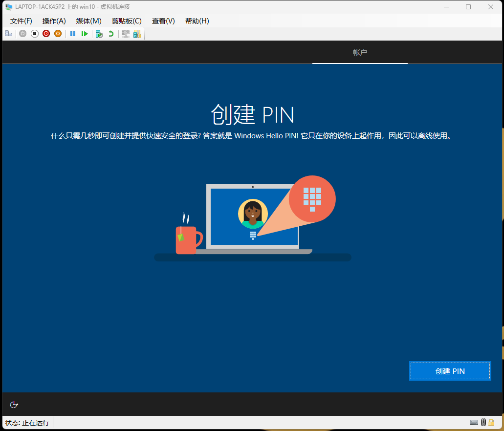Open the 操作(A) menu
The height and width of the screenshot is (431, 504).
[x=54, y=21]
